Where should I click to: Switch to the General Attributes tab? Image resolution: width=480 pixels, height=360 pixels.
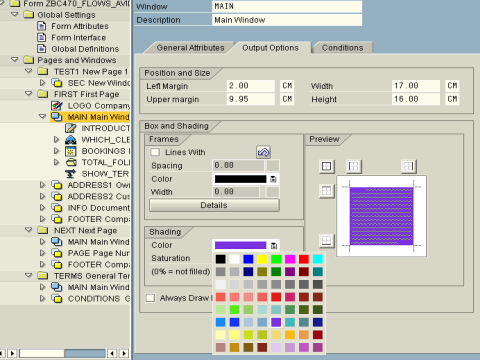[x=190, y=48]
